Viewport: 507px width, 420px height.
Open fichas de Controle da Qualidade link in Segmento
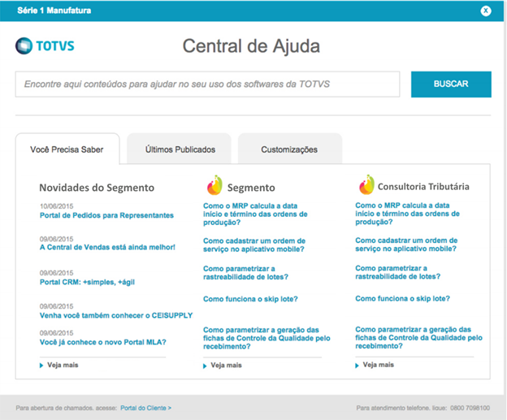266,338
